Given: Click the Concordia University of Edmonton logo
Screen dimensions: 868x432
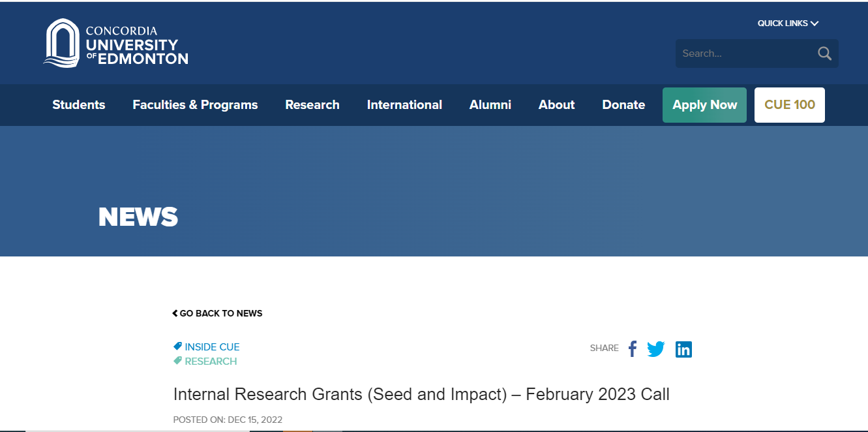Looking at the screenshot, I should 116,43.
